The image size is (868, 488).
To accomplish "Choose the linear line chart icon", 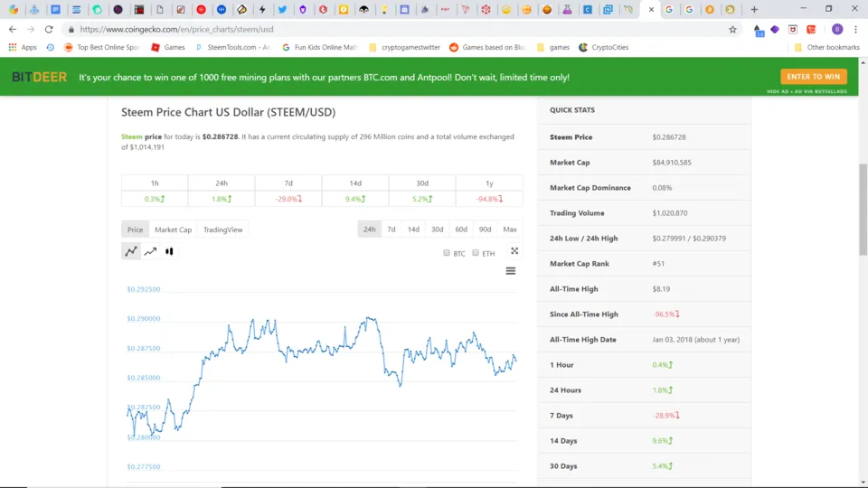I will pyautogui.click(x=130, y=251).
